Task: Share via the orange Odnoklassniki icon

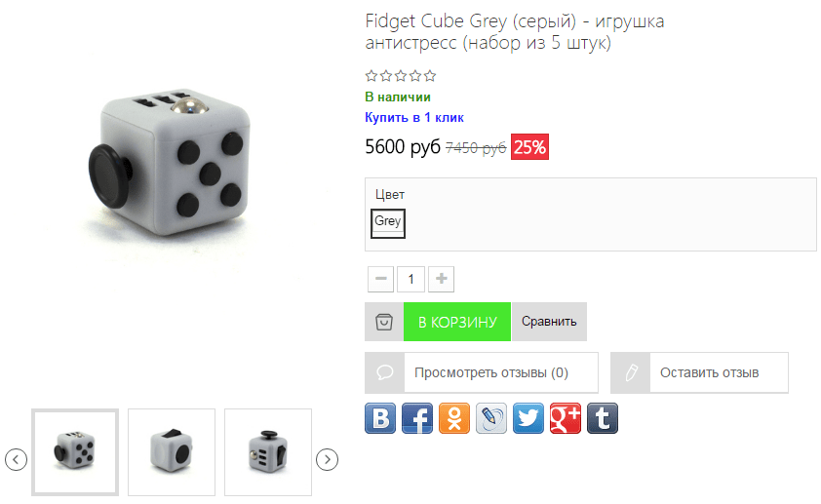Action: 454,418
